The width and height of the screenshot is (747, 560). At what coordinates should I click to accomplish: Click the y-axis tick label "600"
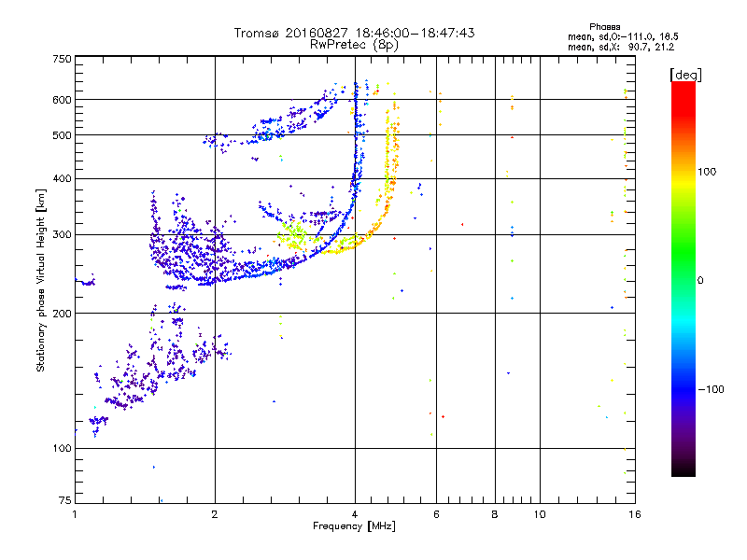point(62,100)
